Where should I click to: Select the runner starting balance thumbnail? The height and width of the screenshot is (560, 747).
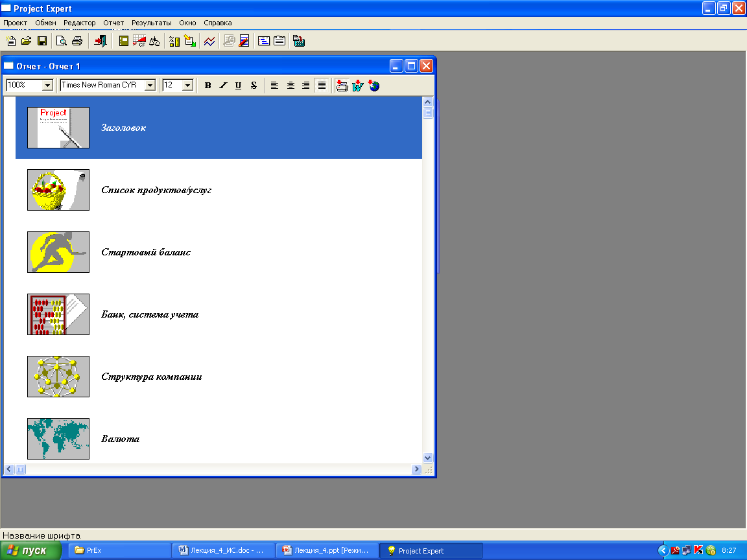coord(58,252)
